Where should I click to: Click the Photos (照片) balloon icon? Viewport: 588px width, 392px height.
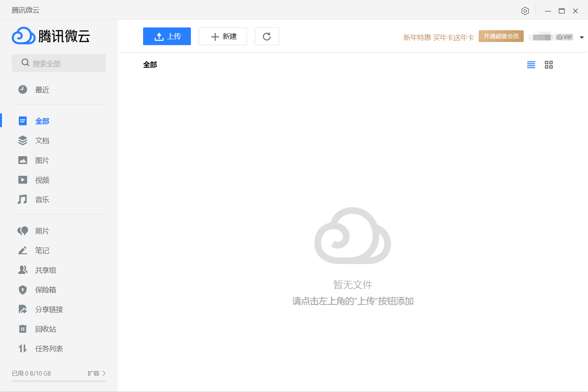(x=23, y=231)
